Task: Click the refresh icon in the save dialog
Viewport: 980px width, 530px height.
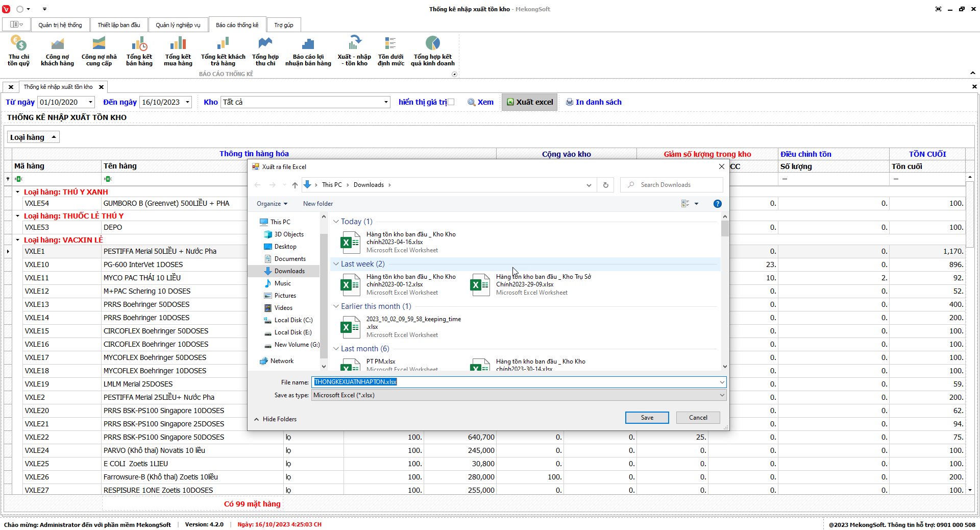Action: [605, 185]
